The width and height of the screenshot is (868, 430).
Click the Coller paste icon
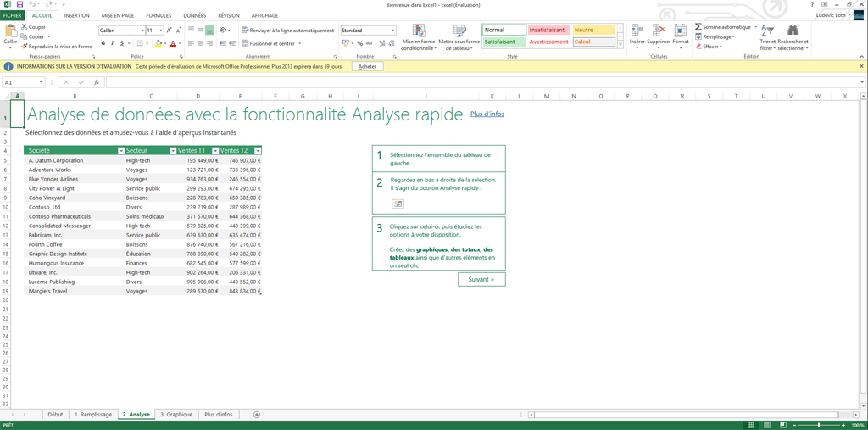pos(10,31)
